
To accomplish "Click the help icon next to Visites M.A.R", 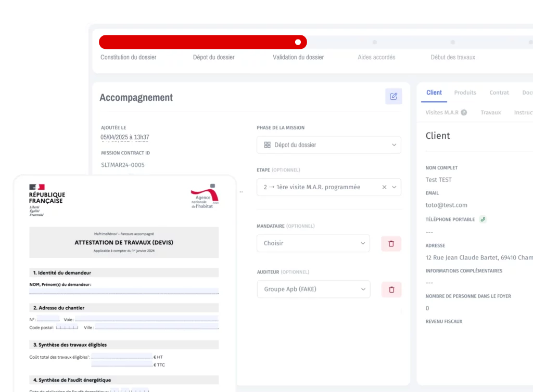I will click(x=464, y=112).
